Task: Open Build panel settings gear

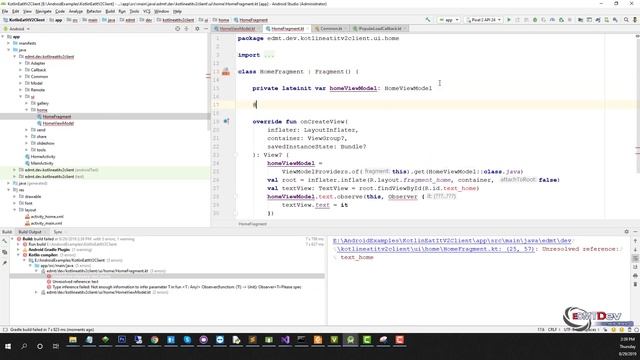Action: [627, 231]
